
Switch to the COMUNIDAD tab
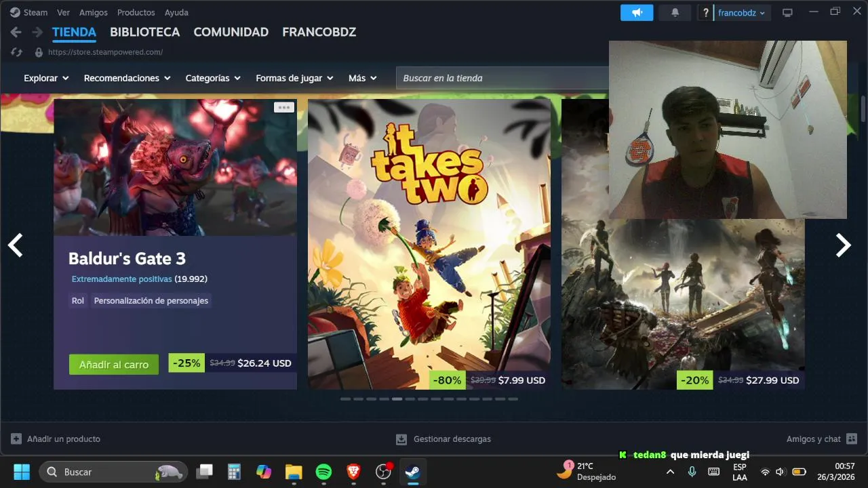(231, 32)
